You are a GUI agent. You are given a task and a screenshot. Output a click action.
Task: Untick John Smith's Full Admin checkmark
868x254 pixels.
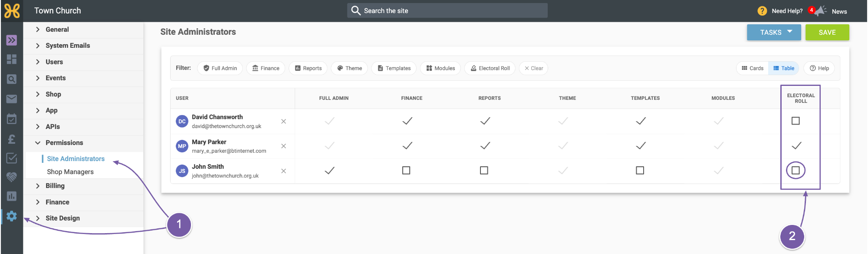(x=329, y=171)
